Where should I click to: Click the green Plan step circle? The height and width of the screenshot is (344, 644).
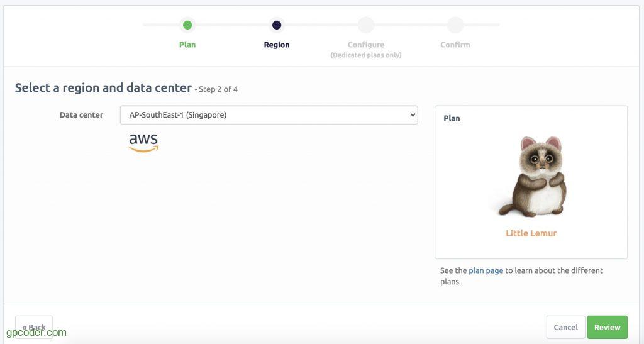(187, 25)
